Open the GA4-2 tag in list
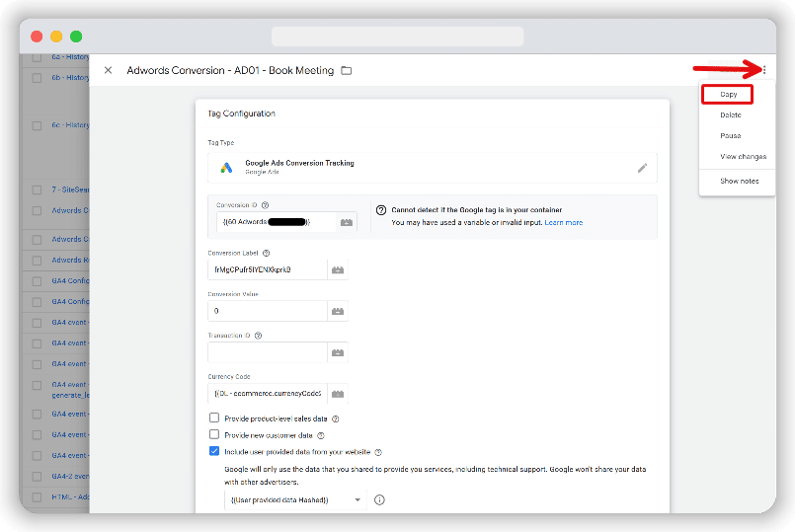Viewport: 795px width, 532px height. [70, 477]
